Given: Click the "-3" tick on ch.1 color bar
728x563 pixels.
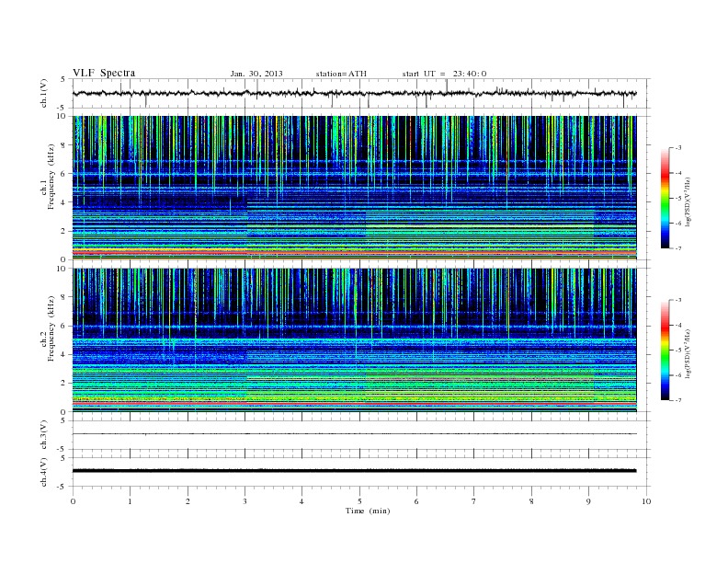Looking at the screenshot, I should click(x=677, y=148).
